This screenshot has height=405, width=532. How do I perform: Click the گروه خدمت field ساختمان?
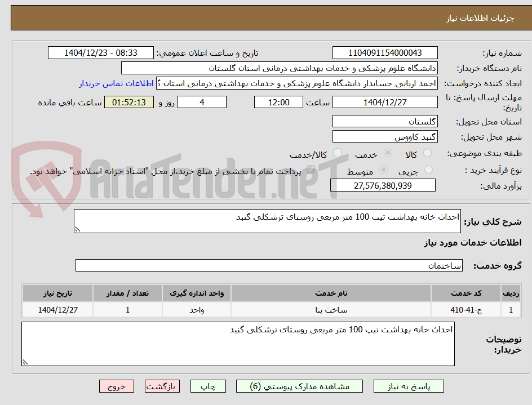coord(269,266)
